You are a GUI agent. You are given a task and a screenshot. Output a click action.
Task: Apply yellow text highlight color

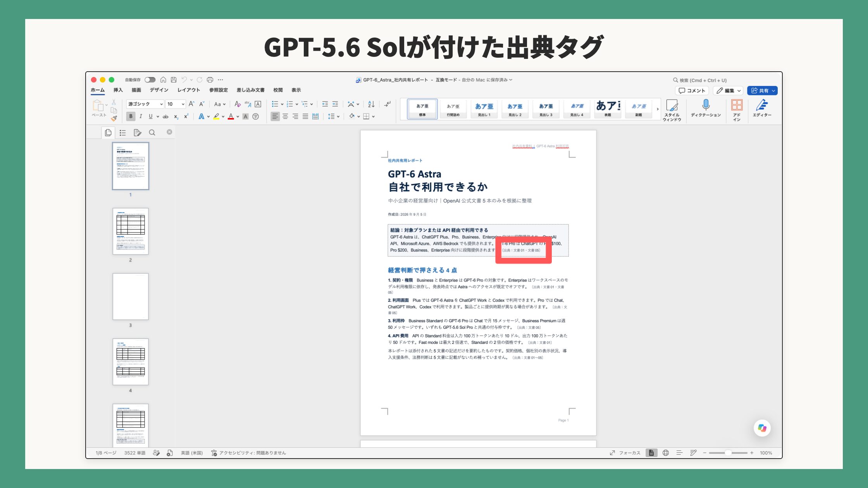[x=216, y=116]
